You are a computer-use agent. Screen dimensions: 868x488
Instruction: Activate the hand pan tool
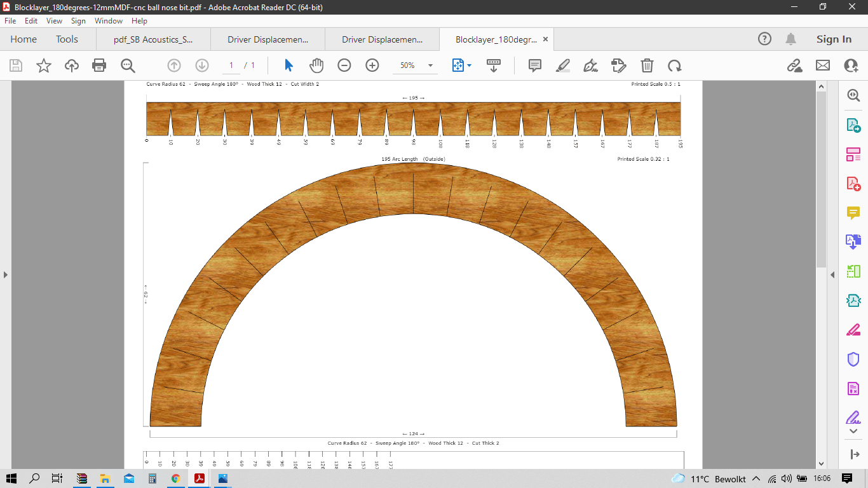pos(316,65)
